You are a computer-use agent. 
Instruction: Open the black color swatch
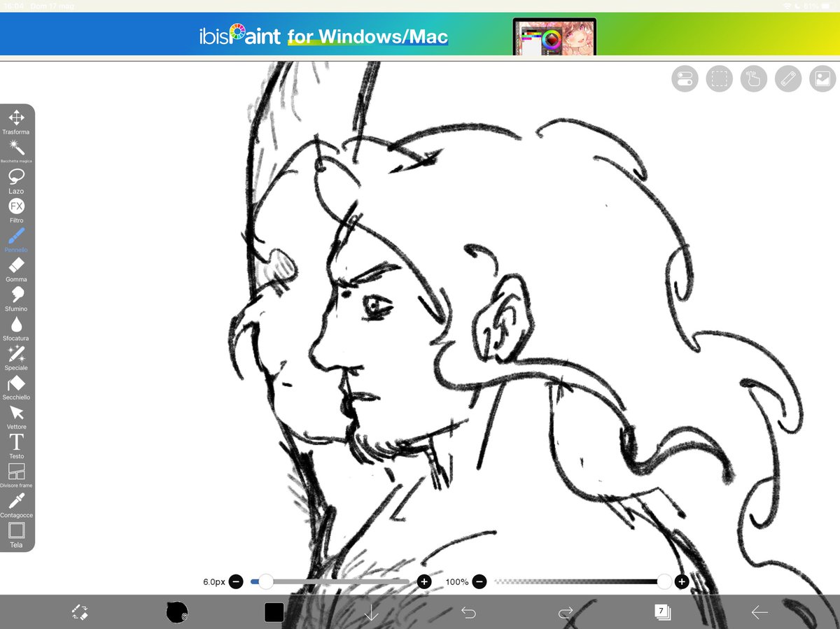[x=274, y=612]
